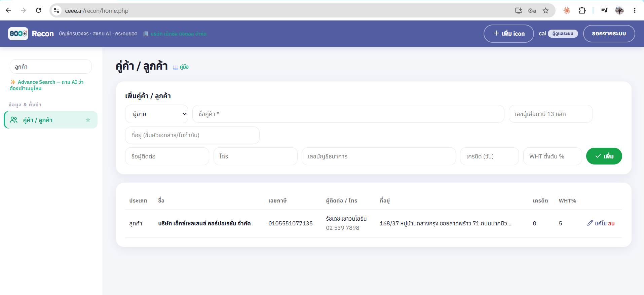The height and width of the screenshot is (295, 644).
Task: Open the คู่มือ guide book link
Action: (x=181, y=67)
